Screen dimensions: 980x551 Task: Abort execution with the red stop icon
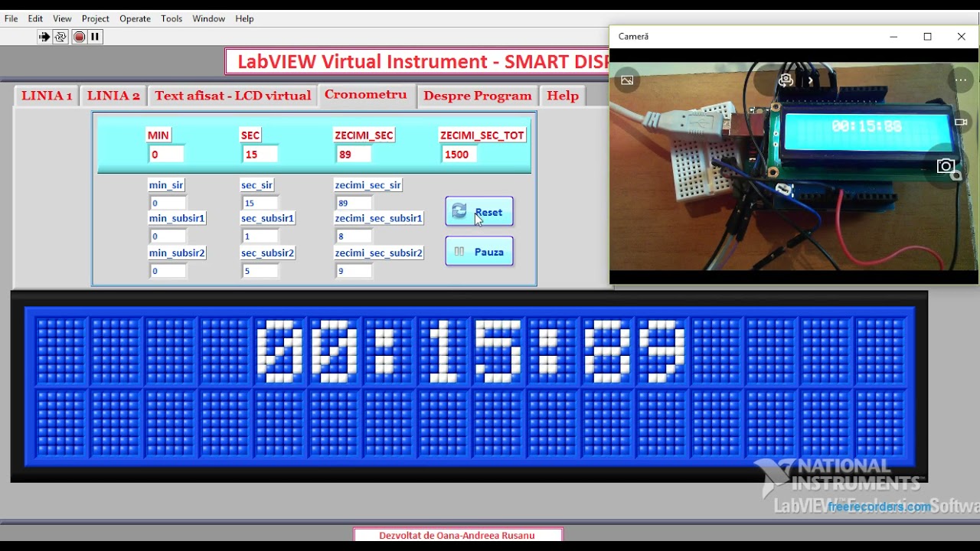(x=79, y=37)
